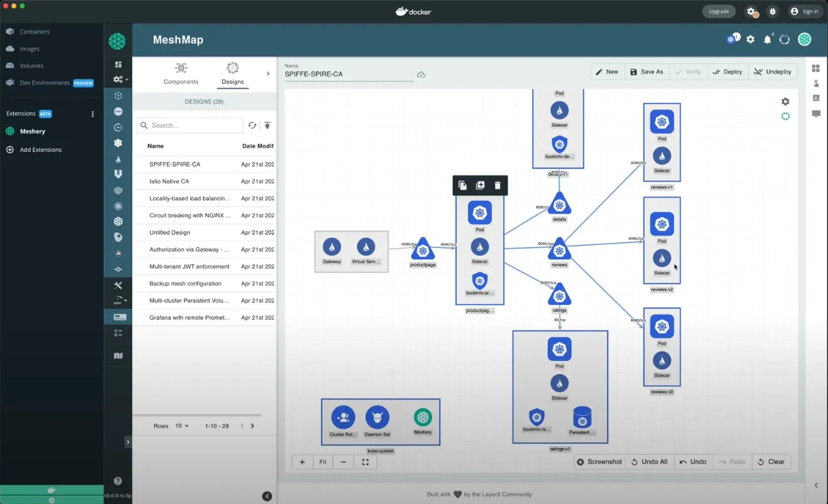Collapse sidebar with bottom left-arrow button
Viewport: 828px width, 504px height.
[x=267, y=496]
